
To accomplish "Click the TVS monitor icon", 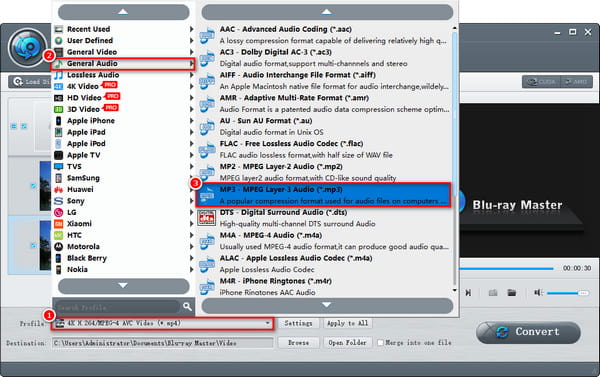I will coord(59,166).
